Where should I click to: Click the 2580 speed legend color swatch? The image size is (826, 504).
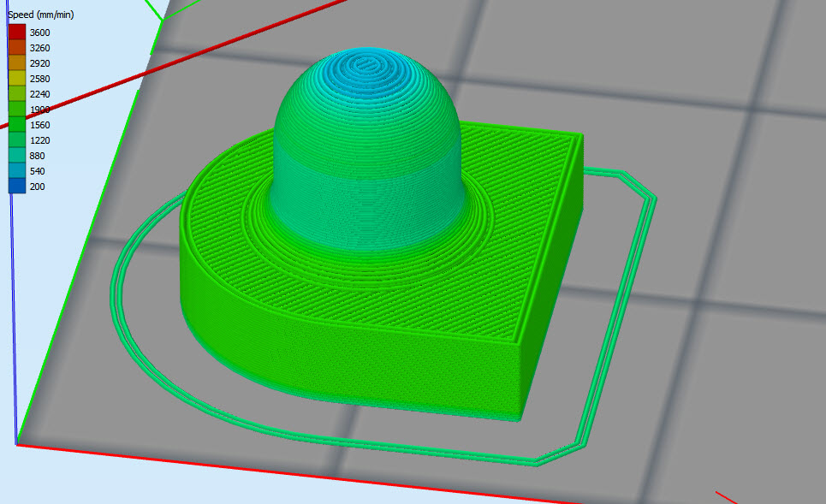[17, 79]
